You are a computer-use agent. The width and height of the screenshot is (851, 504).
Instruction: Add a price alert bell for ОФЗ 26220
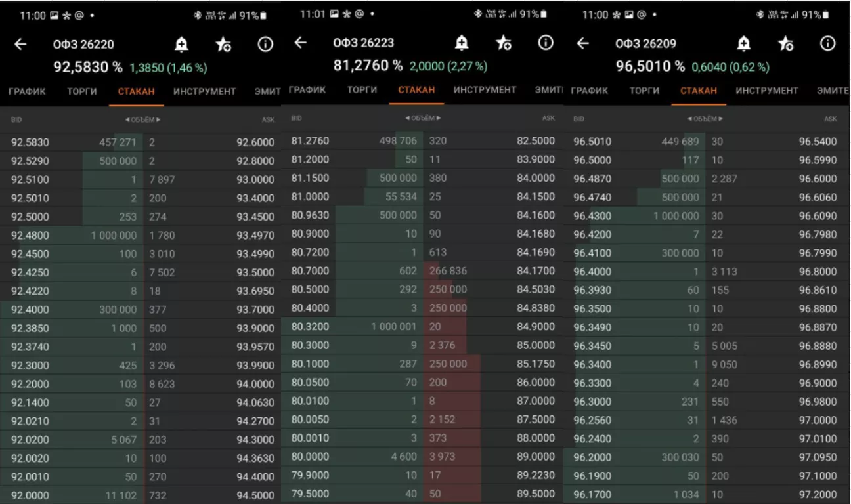181,44
